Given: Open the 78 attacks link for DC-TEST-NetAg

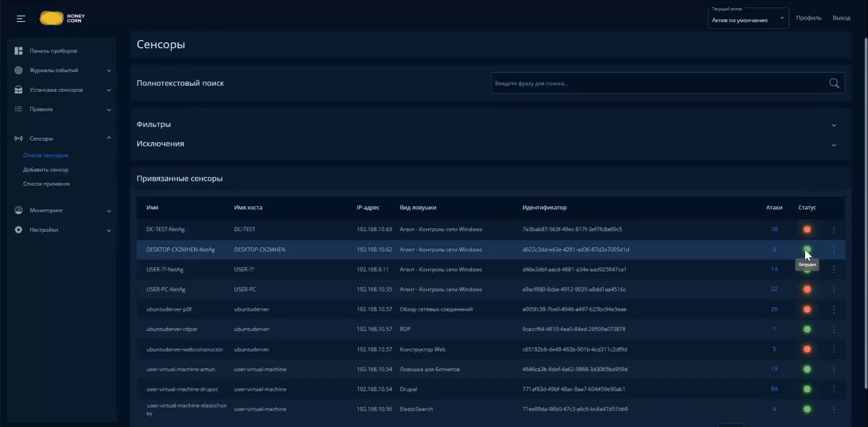Looking at the screenshot, I should click(x=774, y=230).
